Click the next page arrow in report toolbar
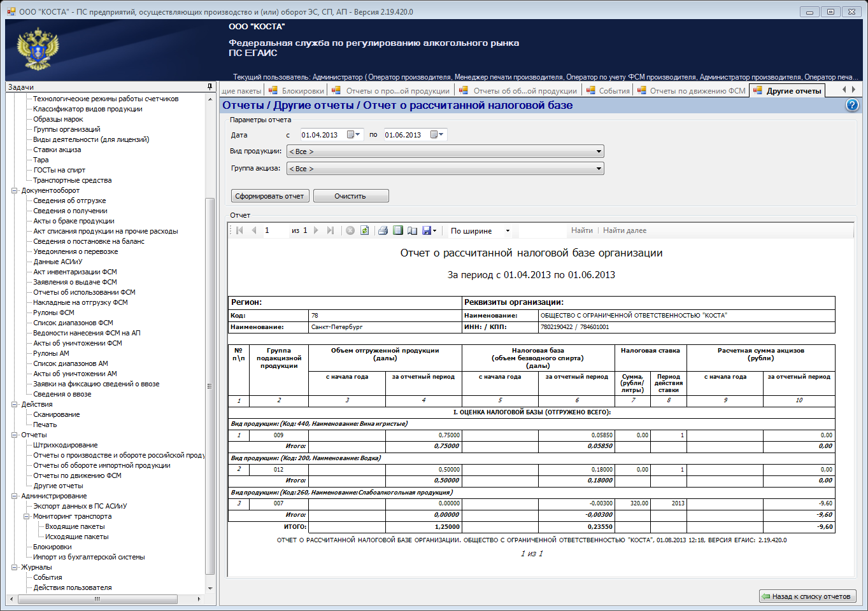This screenshot has width=868, height=611. click(x=316, y=230)
